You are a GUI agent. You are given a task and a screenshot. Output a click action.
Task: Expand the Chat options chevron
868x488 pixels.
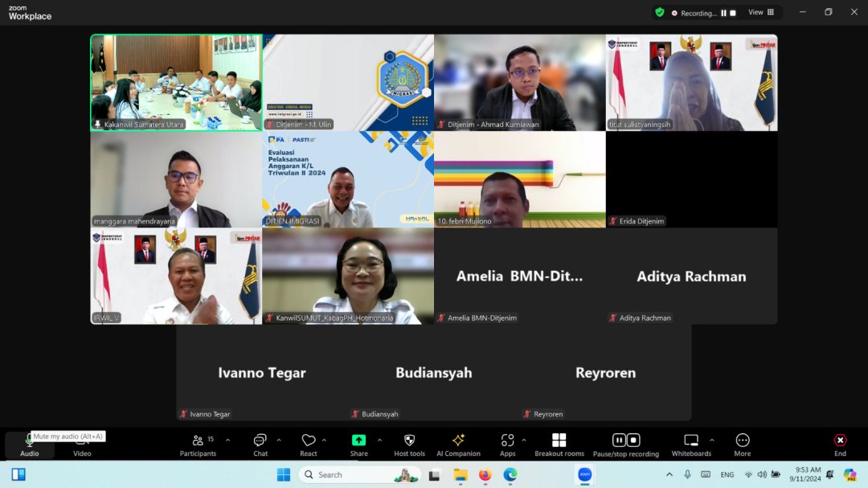(x=279, y=440)
